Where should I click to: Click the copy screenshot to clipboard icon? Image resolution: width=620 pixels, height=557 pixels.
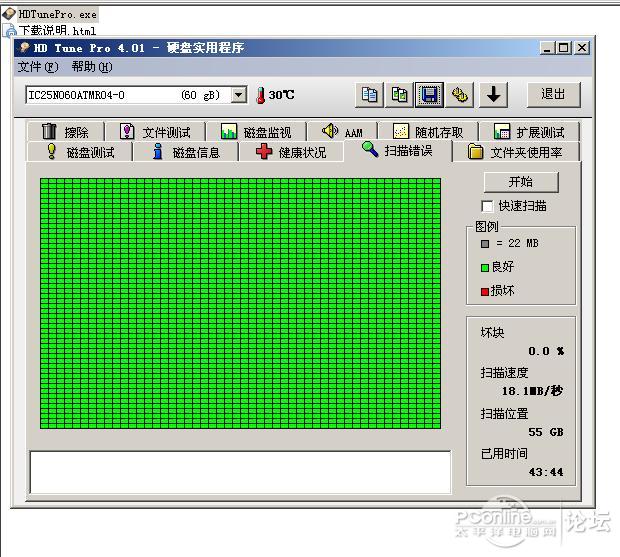click(x=399, y=95)
